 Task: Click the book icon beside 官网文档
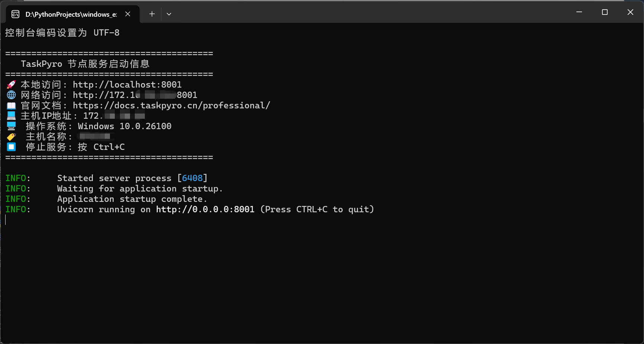[x=12, y=105]
